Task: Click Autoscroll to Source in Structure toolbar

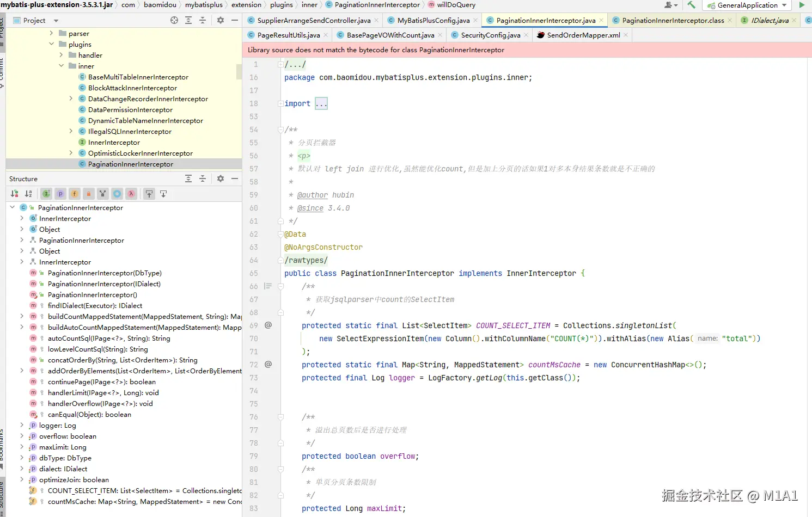Action: [149, 194]
